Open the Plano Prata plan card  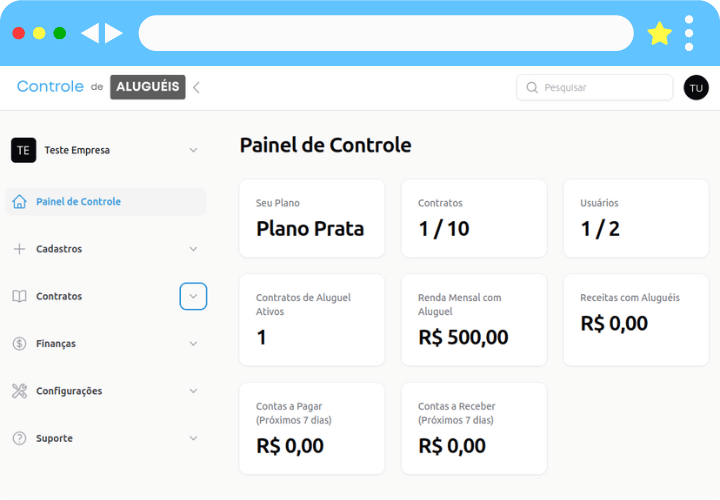coord(311,218)
